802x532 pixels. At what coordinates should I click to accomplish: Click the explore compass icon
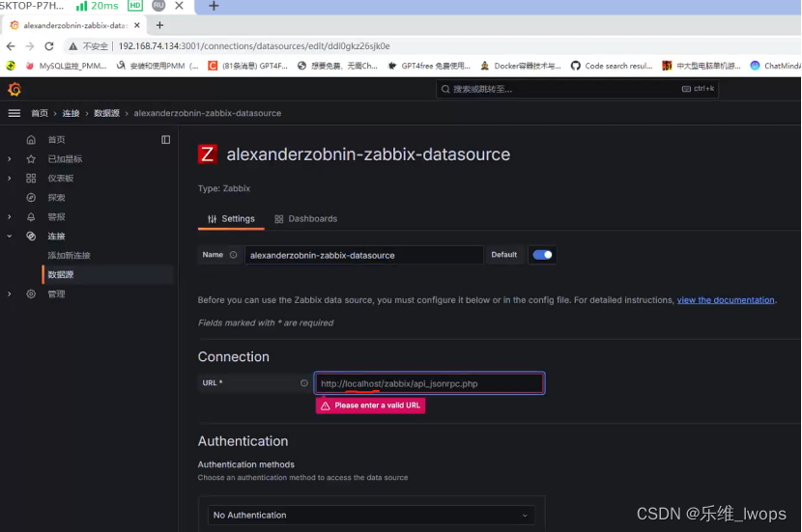31,197
